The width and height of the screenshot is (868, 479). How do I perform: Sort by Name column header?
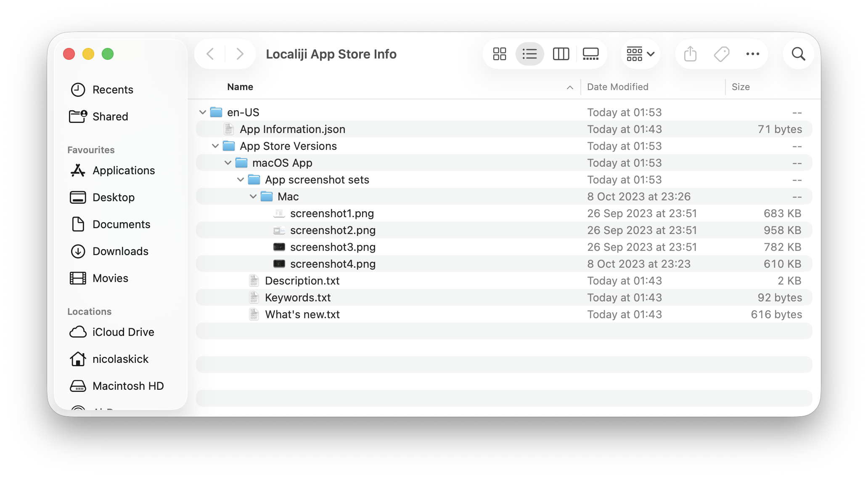pos(240,87)
